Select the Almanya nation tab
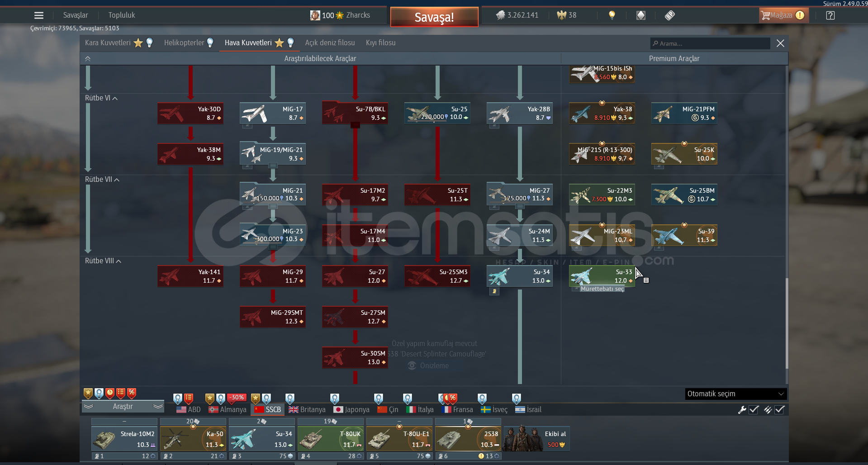Image resolution: width=868 pixels, height=465 pixels. tap(228, 410)
